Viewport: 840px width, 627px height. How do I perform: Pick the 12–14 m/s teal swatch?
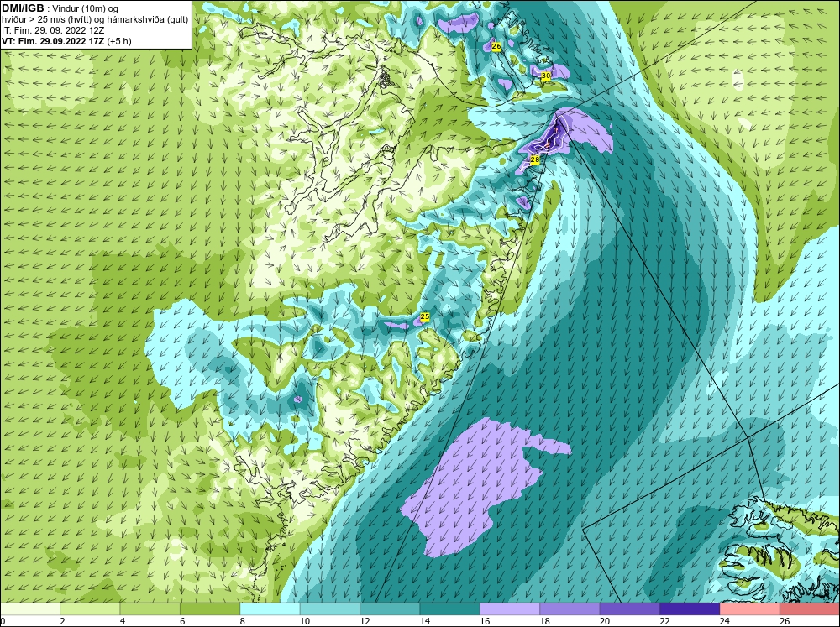(x=390, y=609)
